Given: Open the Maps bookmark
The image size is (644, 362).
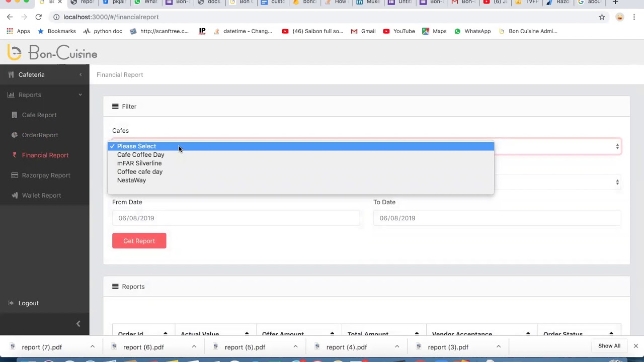Looking at the screenshot, I should click(434, 31).
